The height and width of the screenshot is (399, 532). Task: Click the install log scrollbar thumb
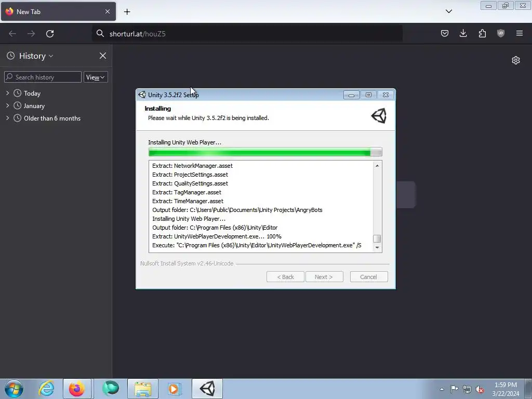(x=377, y=238)
